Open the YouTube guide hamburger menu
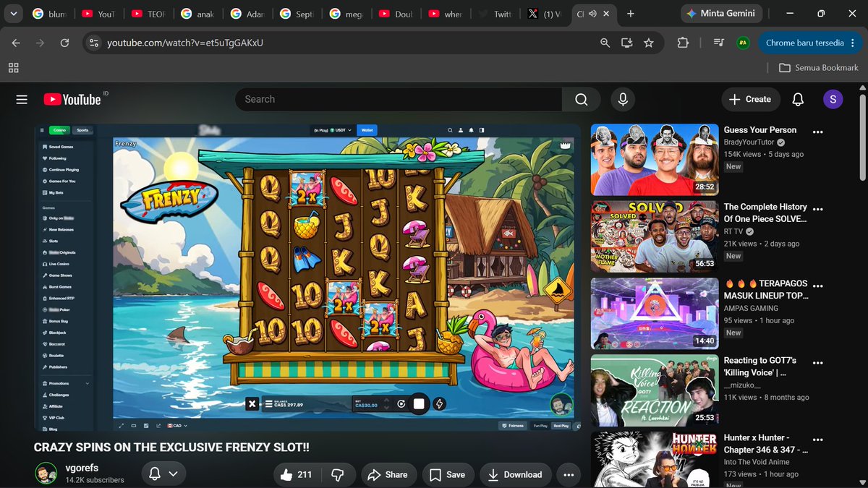 click(x=22, y=100)
